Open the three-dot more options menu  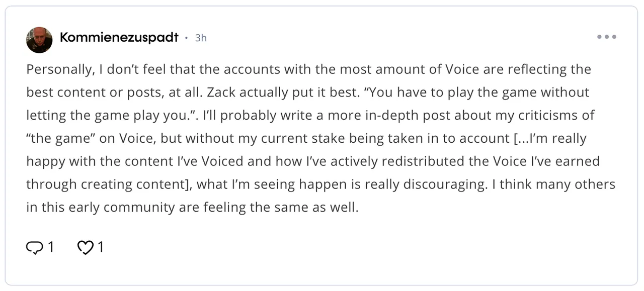tap(607, 37)
